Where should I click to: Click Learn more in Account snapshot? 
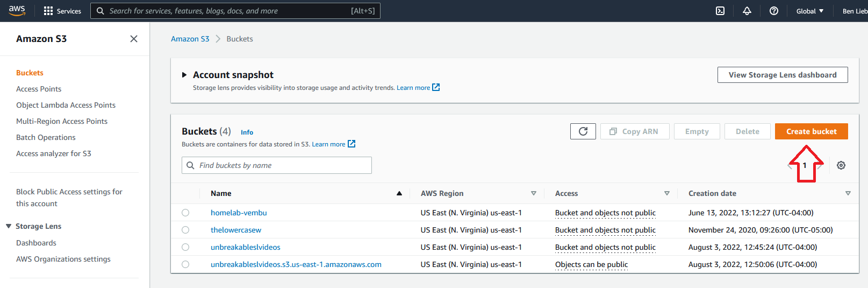[413, 88]
